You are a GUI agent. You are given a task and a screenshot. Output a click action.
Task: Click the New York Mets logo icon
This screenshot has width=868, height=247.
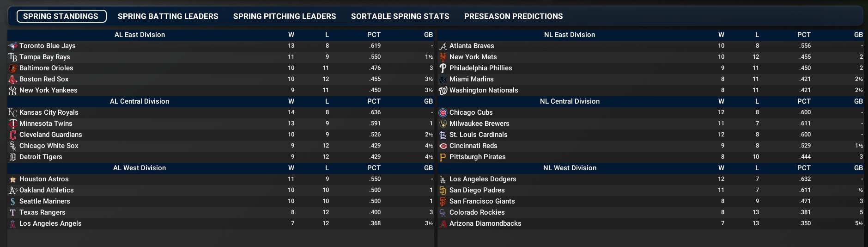point(443,57)
